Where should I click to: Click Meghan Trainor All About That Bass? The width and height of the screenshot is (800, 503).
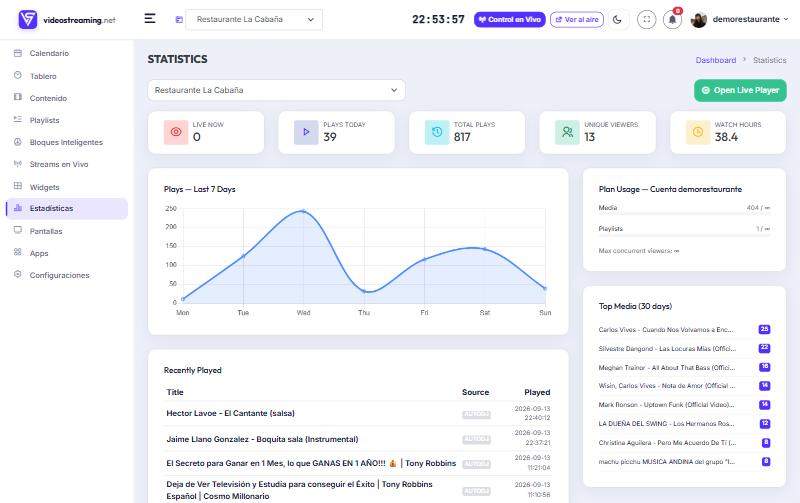684,367
